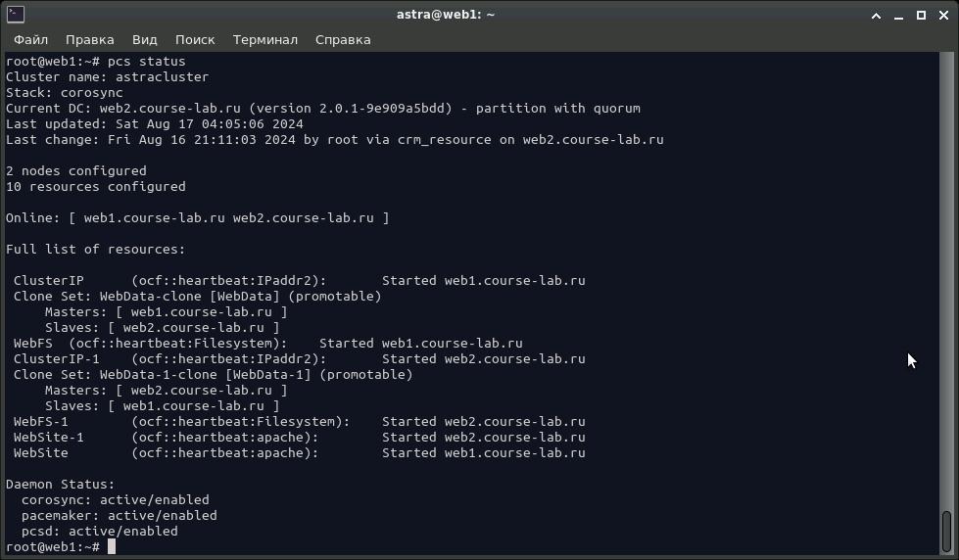The height and width of the screenshot is (560, 959).
Task: Maximize the terminal window
Action: coord(921,15)
